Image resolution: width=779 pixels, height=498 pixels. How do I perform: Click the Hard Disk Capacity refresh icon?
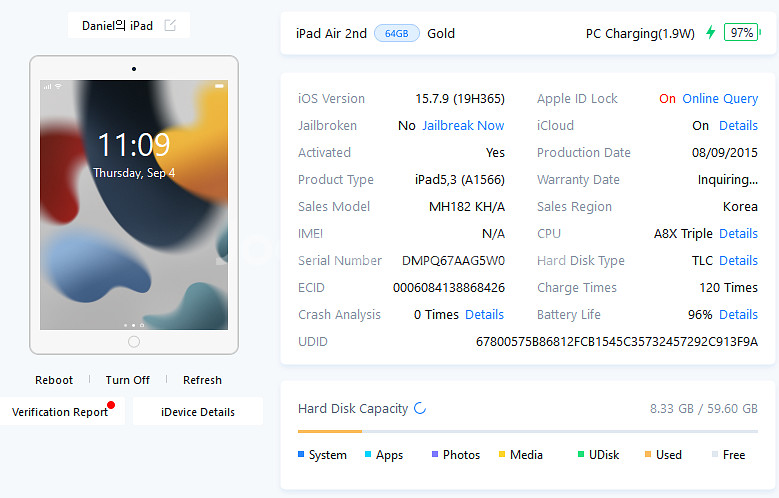point(420,408)
